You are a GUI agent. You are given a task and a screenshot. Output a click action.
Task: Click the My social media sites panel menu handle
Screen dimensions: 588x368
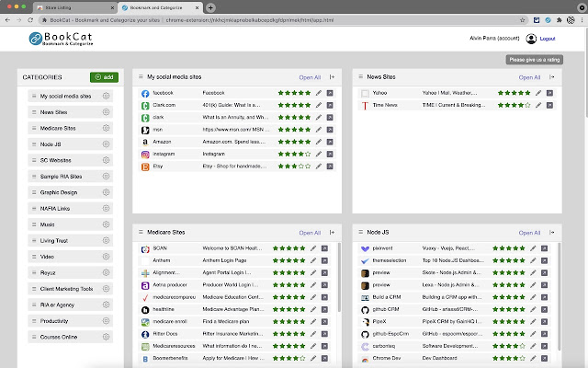click(141, 76)
